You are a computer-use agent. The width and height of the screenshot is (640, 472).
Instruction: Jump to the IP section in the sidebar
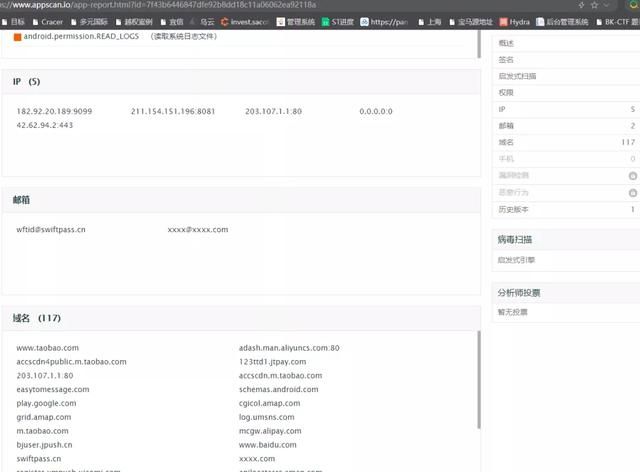(567, 109)
